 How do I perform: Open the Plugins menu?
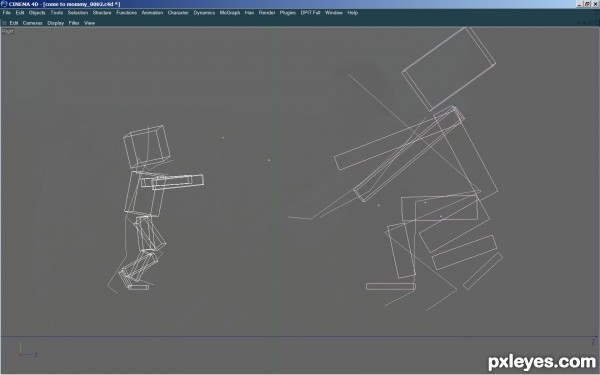coord(287,13)
